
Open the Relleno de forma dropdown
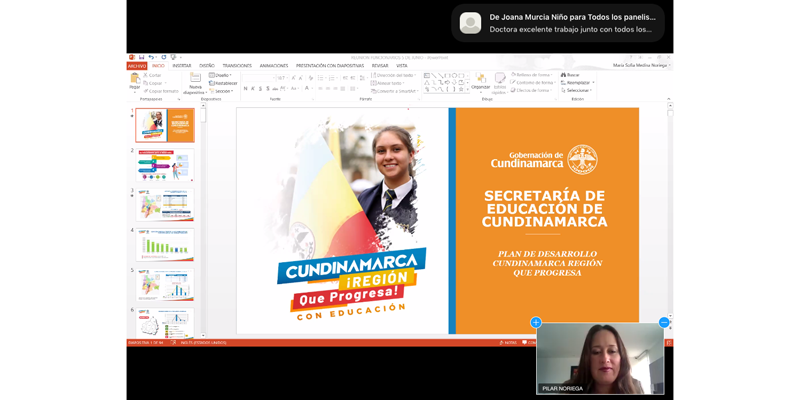(x=531, y=75)
